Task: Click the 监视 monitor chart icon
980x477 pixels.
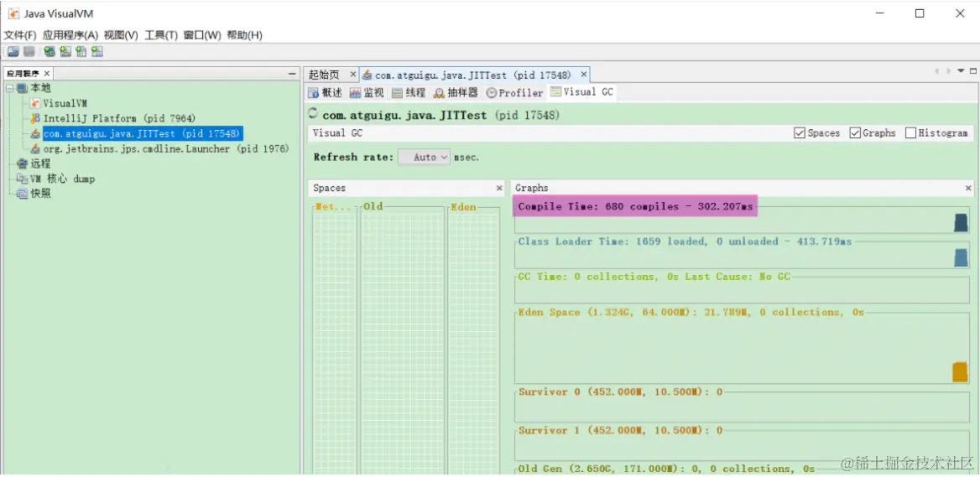Action: (x=355, y=93)
